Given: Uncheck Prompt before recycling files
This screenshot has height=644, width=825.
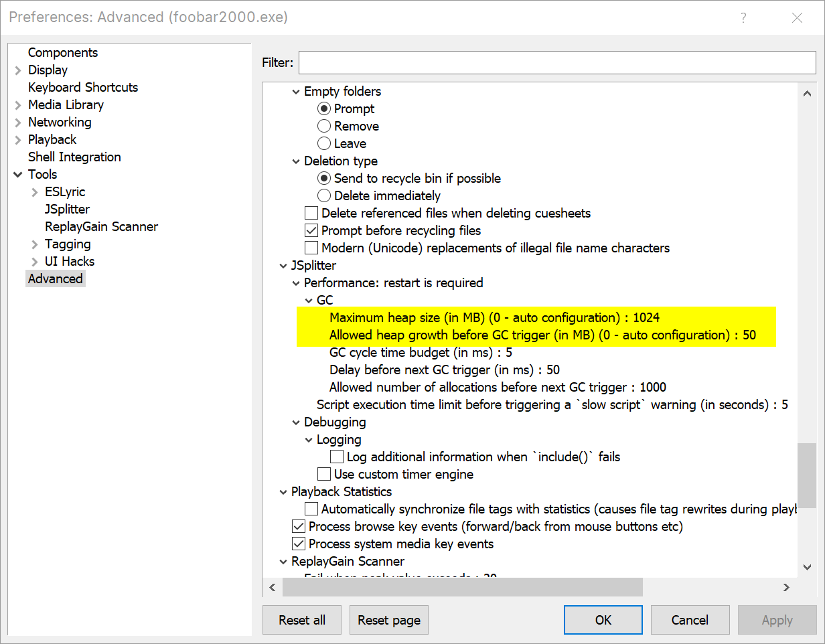Looking at the screenshot, I should 311,230.
